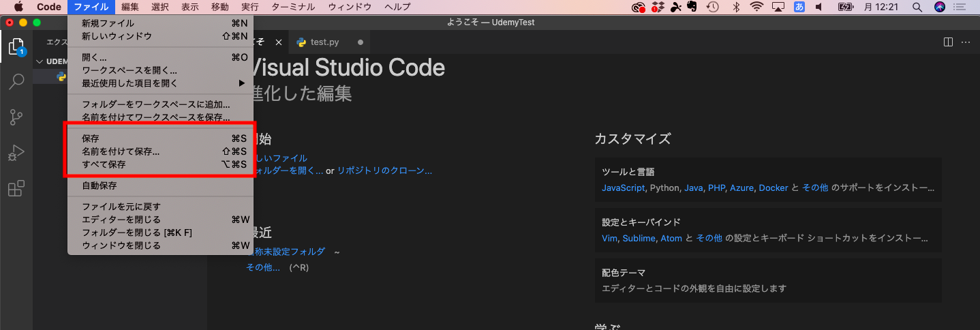The height and width of the screenshot is (330, 980).
Task: Click the Wi-Fi icon in menu bar
Action: click(756, 7)
